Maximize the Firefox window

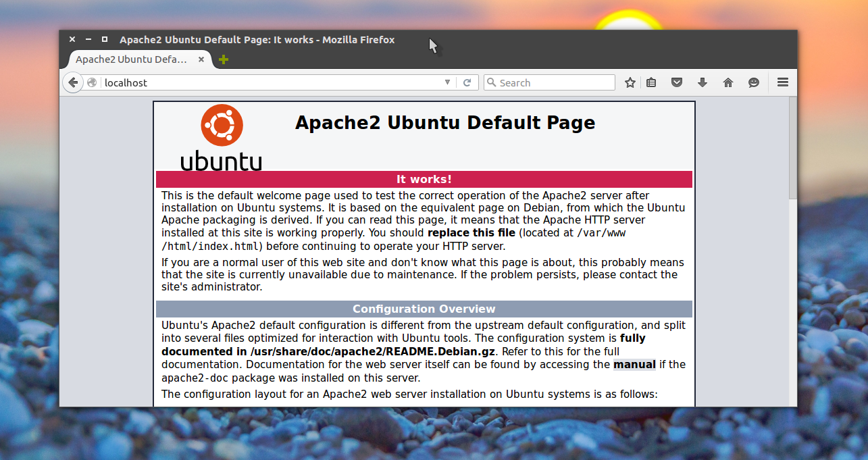click(x=105, y=40)
